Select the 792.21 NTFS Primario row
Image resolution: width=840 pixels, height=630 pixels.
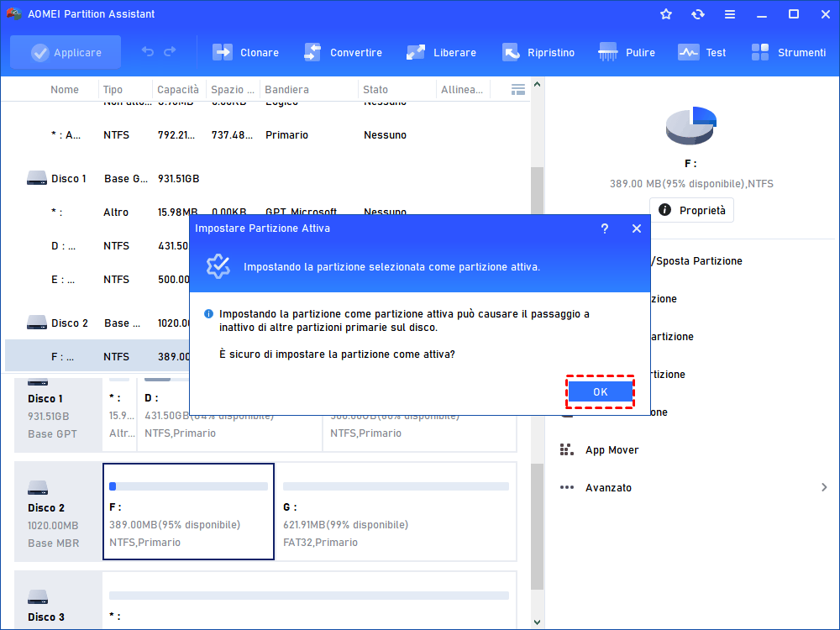click(x=266, y=135)
